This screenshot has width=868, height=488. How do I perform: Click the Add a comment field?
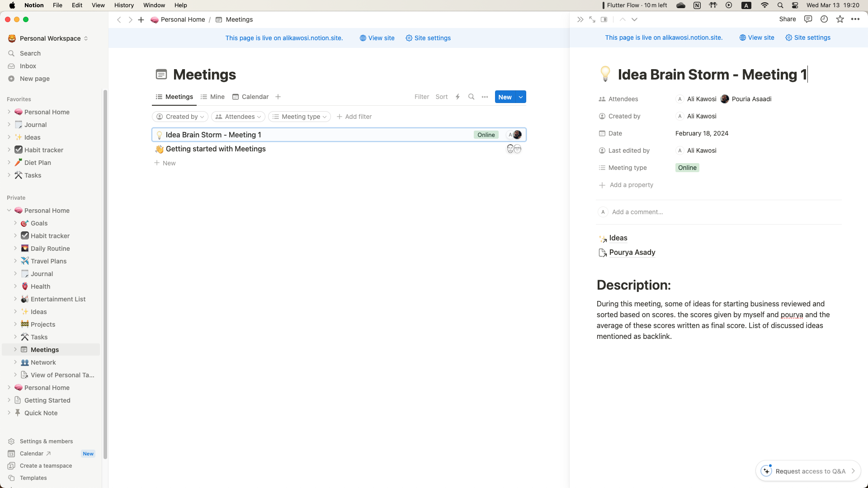tap(637, 212)
